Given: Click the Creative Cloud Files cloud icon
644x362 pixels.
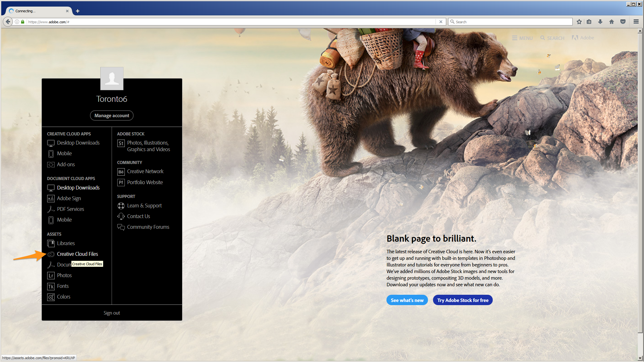Looking at the screenshot, I should click(x=51, y=254).
